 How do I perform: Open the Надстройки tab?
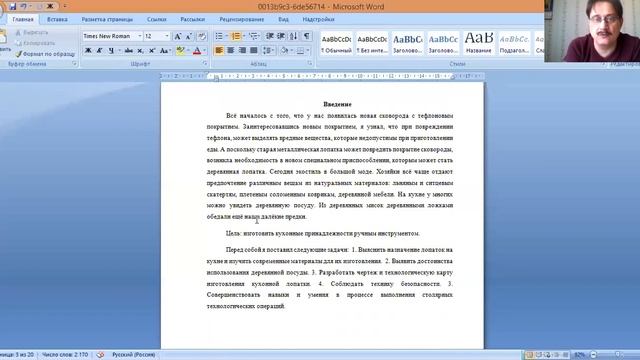318,19
